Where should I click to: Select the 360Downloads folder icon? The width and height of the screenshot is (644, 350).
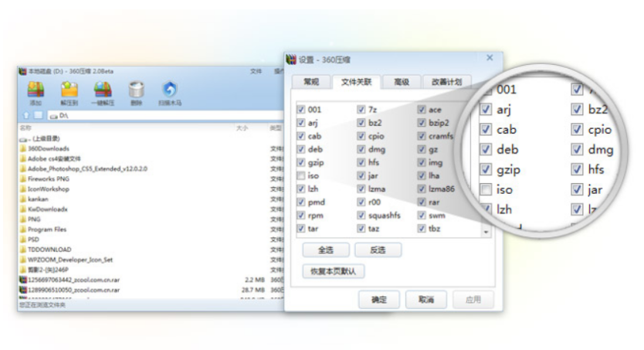(23, 148)
